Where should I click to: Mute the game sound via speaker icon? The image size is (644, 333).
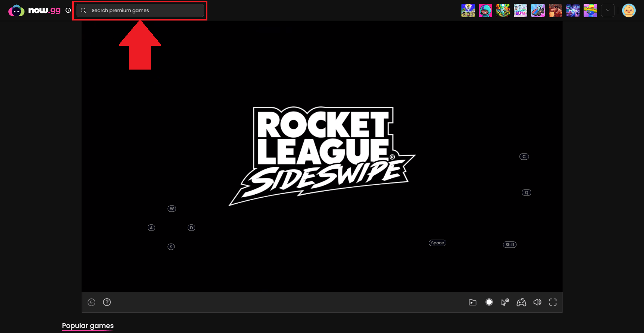pyautogui.click(x=537, y=302)
